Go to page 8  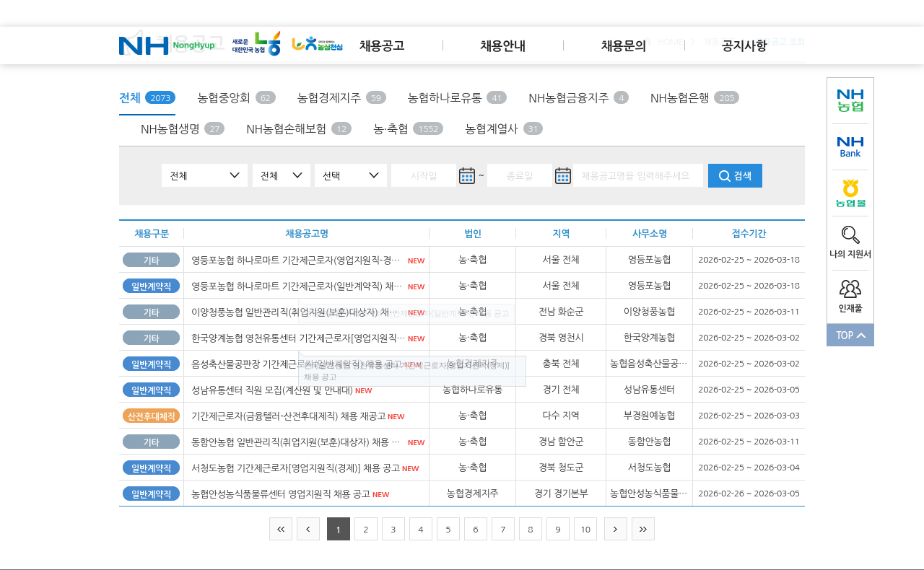(x=531, y=529)
